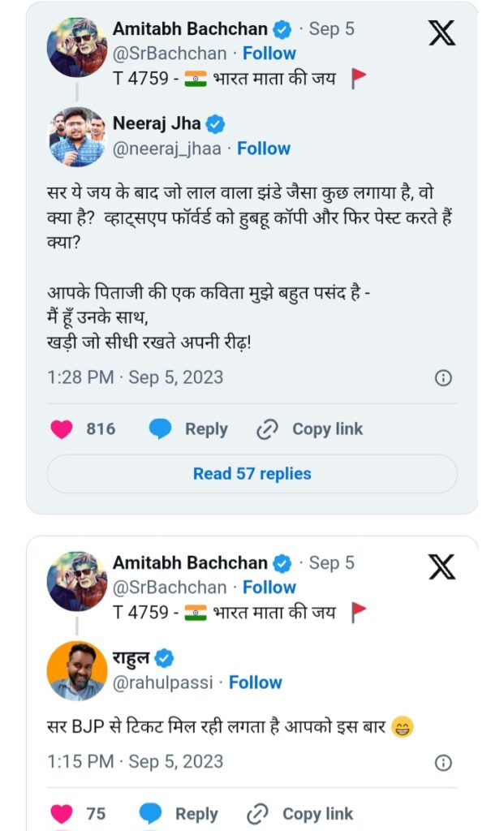Open info icon on राहुल's tweet

tap(443, 763)
